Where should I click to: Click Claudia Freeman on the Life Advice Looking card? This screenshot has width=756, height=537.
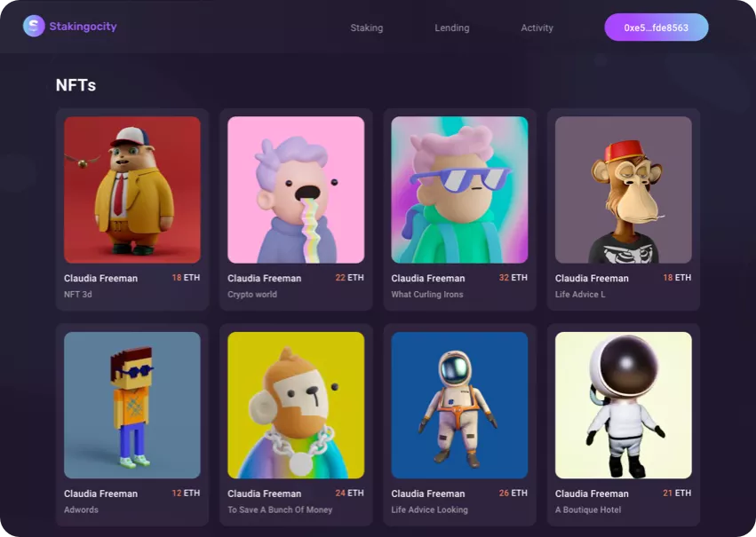point(428,494)
